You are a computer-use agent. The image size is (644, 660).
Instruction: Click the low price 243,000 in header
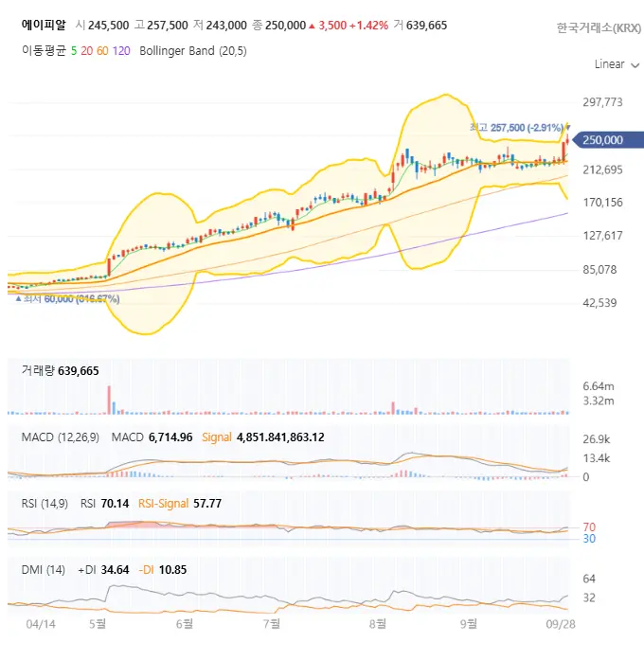tap(226, 26)
